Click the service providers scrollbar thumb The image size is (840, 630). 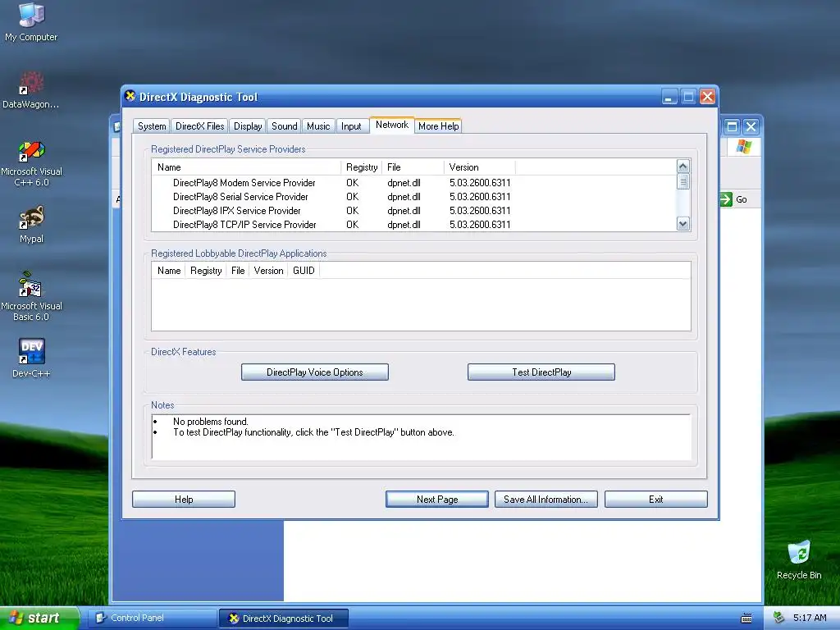[x=682, y=181]
